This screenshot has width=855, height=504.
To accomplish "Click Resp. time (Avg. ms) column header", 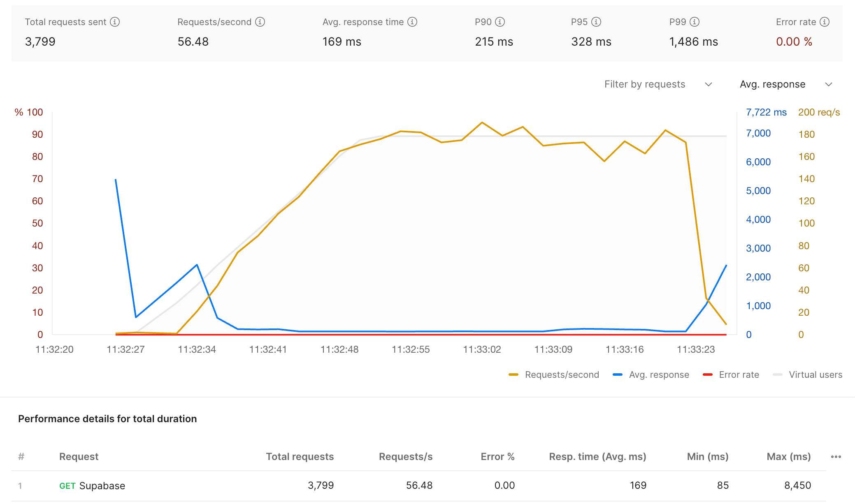I will 597,457.
